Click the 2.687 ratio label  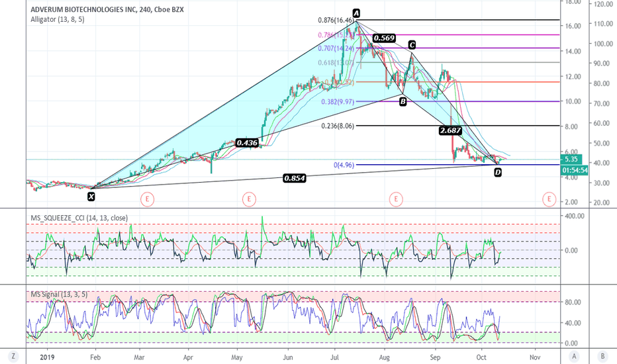click(x=450, y=130)
